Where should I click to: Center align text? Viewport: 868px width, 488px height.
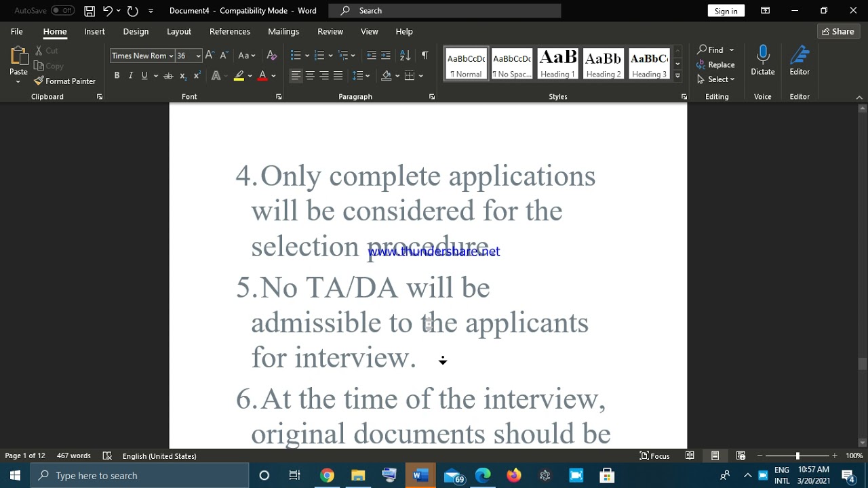(310, 76)
